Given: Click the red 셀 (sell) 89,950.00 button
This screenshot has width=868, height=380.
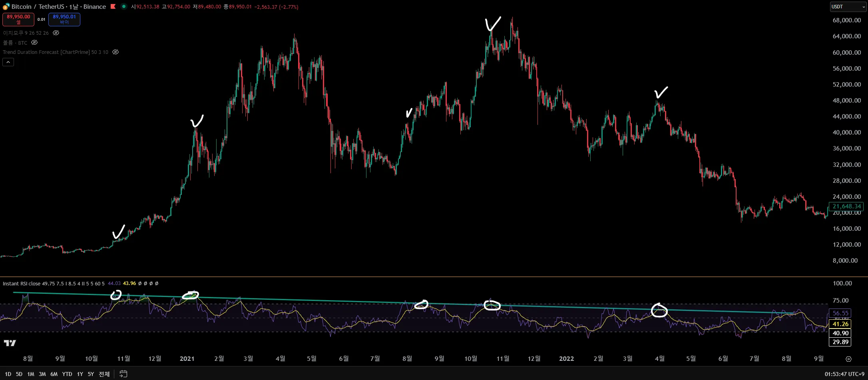Looking at the screenshot, I should [18, 19].
